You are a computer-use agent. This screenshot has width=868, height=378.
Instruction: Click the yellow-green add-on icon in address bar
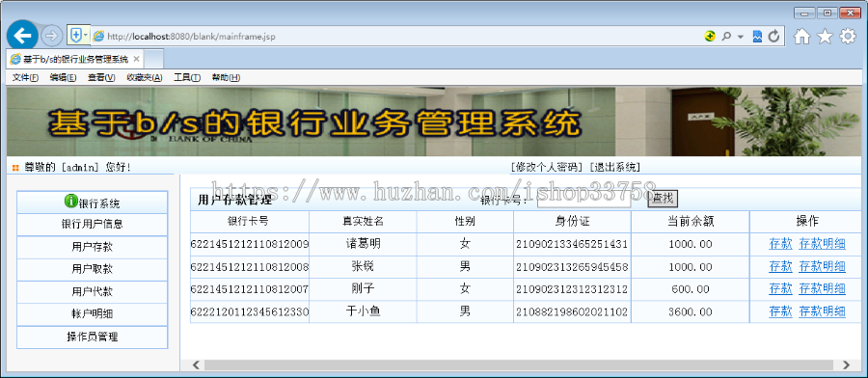coord(710,37)
